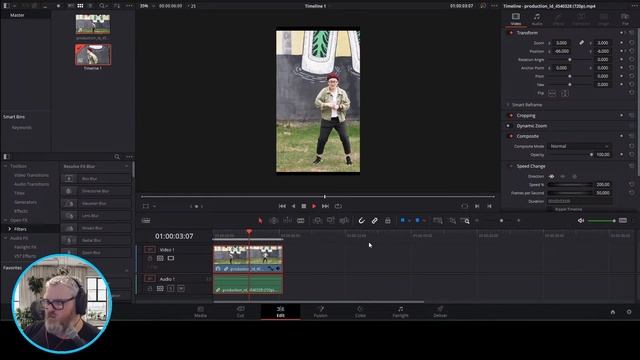Click viewer scrubber bar playhead

click(x=325, y=197)
